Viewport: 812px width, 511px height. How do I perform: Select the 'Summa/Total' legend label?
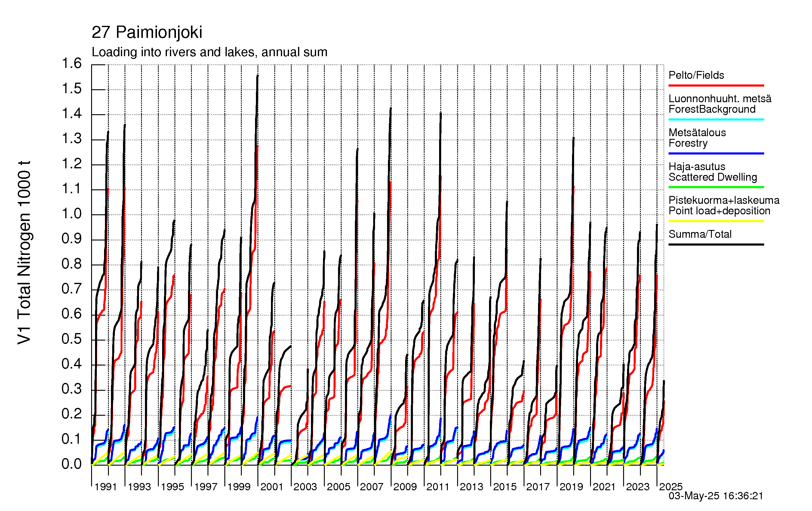click(700, 234)
